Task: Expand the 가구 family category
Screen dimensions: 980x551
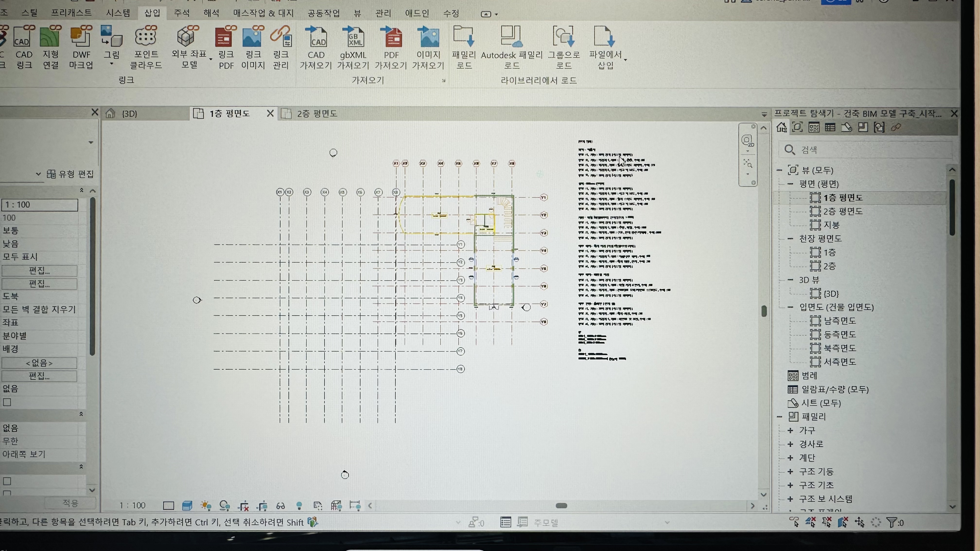Action: click(x=791, y=430)
